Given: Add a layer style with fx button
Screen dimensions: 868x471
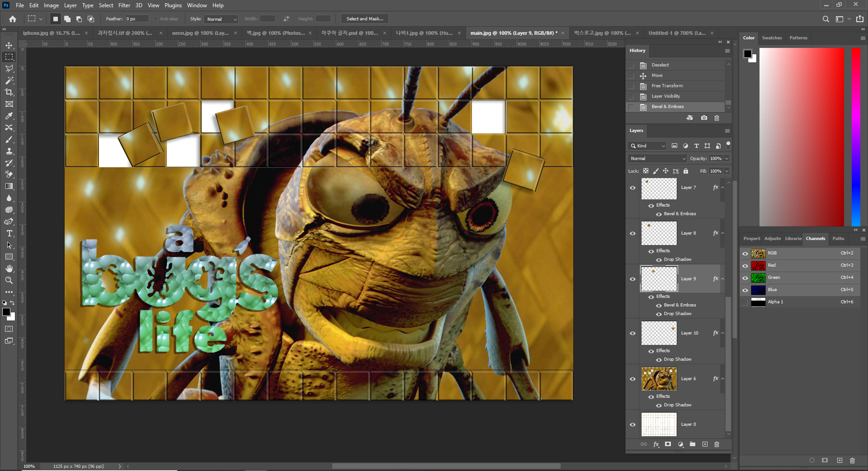Looking at the screenshot, I should pos(656,444).
